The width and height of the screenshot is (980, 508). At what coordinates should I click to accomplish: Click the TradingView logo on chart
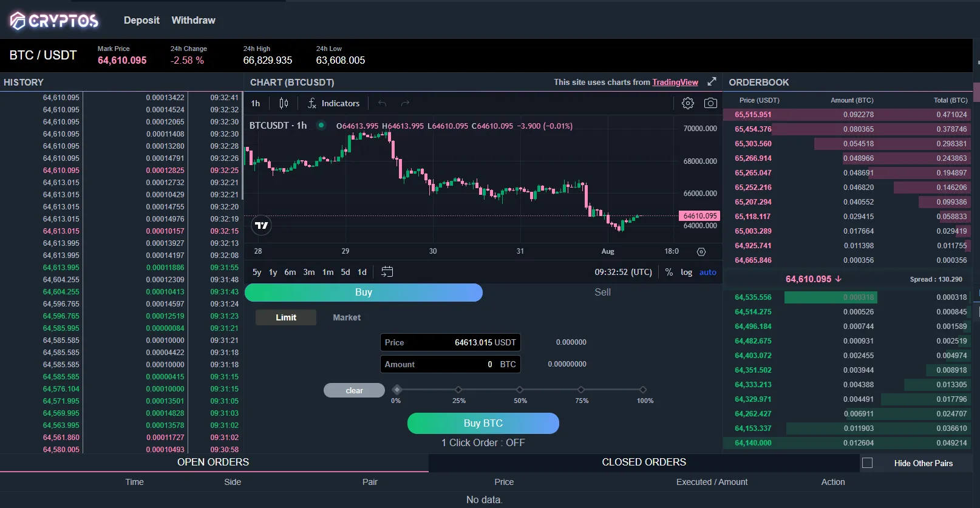261,225
